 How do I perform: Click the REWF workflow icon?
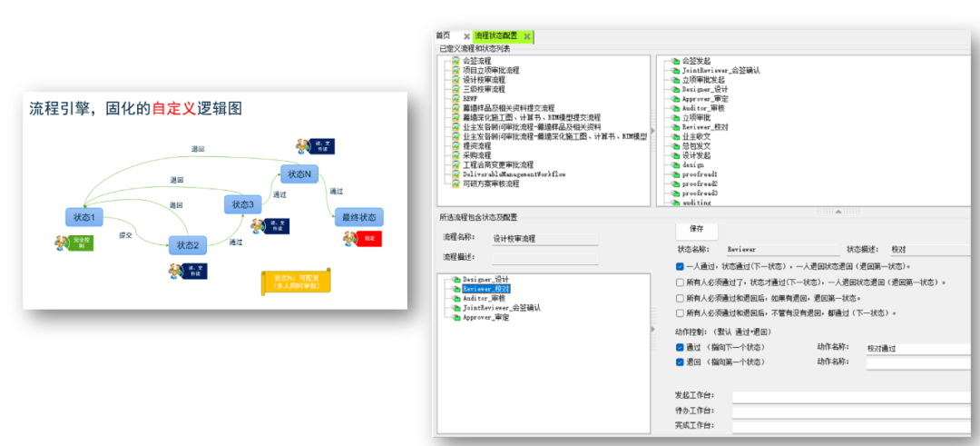456,99
